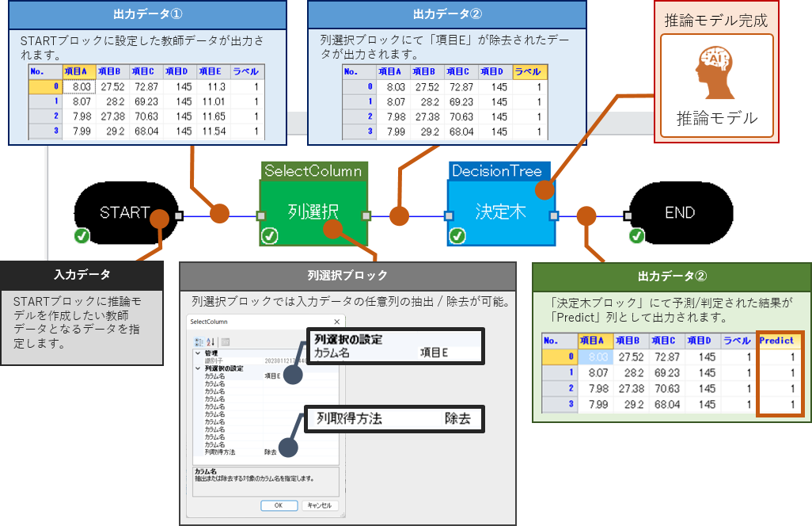Close the SelectColumn dialog with X
Screen dimensions: 812x526
pyautogui.click(x=336, y=322)
